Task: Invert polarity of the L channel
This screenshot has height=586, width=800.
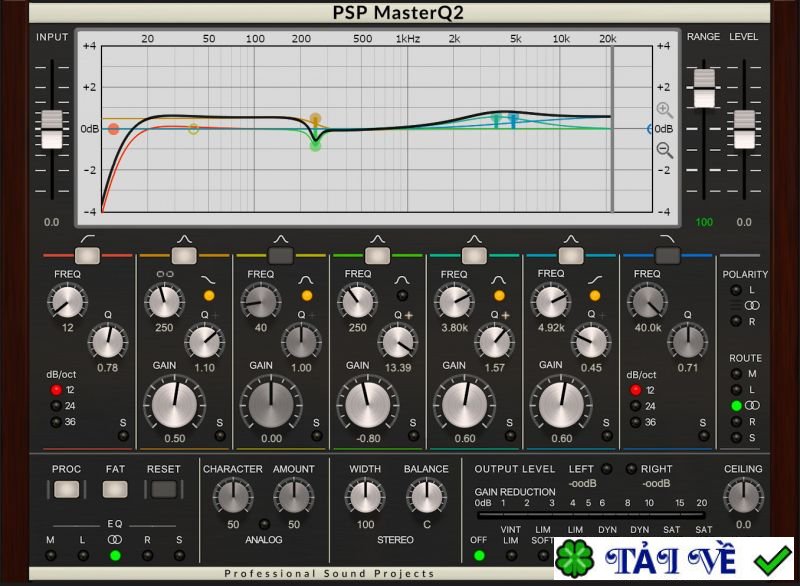Action: pos(735,290)
